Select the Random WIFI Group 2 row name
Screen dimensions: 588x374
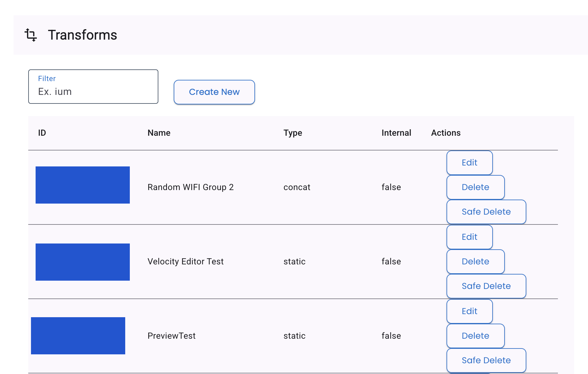tap(191, 187)
